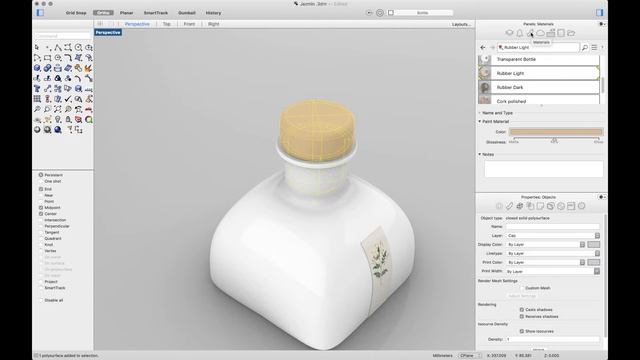Select the arrow pointer tool in the toolbox
The width and height of the screenshot is (640, 360).
(x=37, y=47)
